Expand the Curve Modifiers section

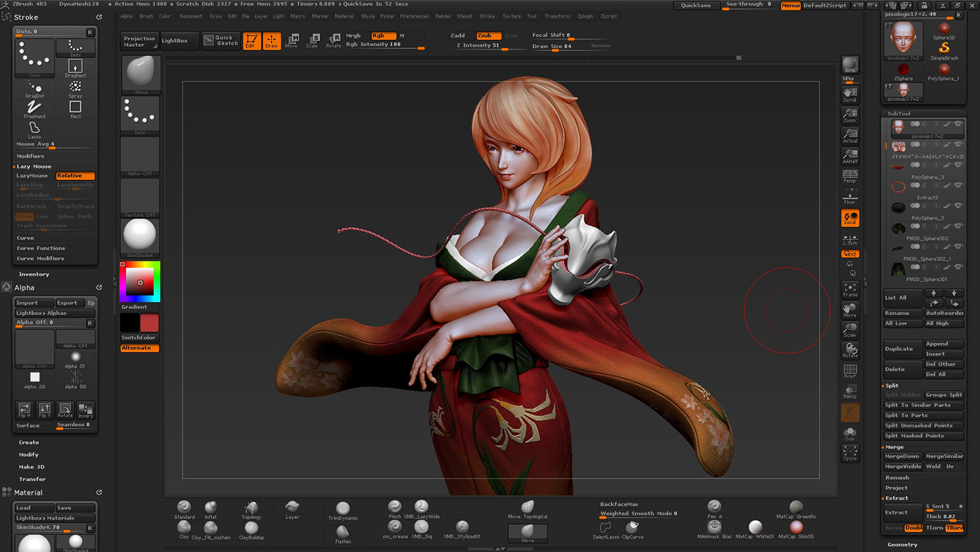point(41,258)
